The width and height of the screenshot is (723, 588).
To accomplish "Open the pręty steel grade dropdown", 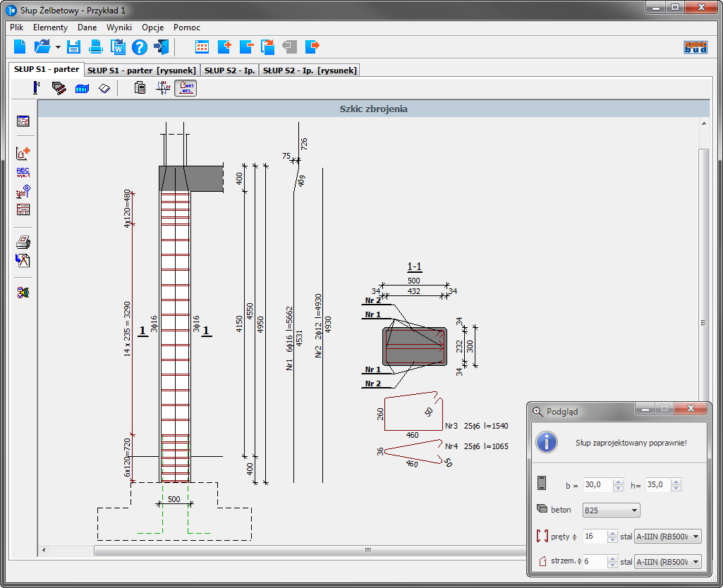I will 668,537.
